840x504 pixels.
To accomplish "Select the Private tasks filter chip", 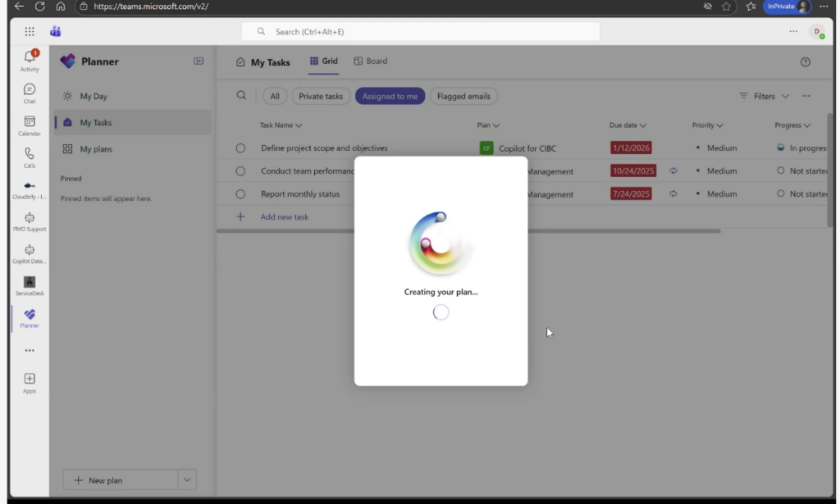I will [x=321, y=97].
